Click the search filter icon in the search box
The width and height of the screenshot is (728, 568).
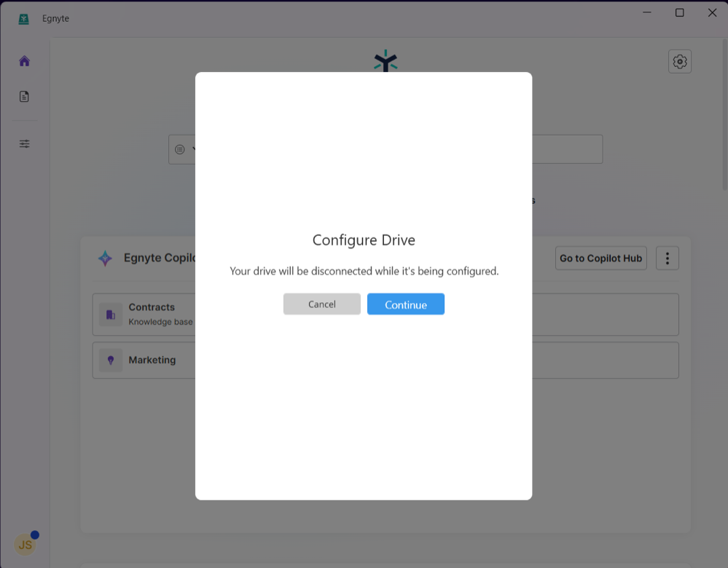tap(180, 149)
